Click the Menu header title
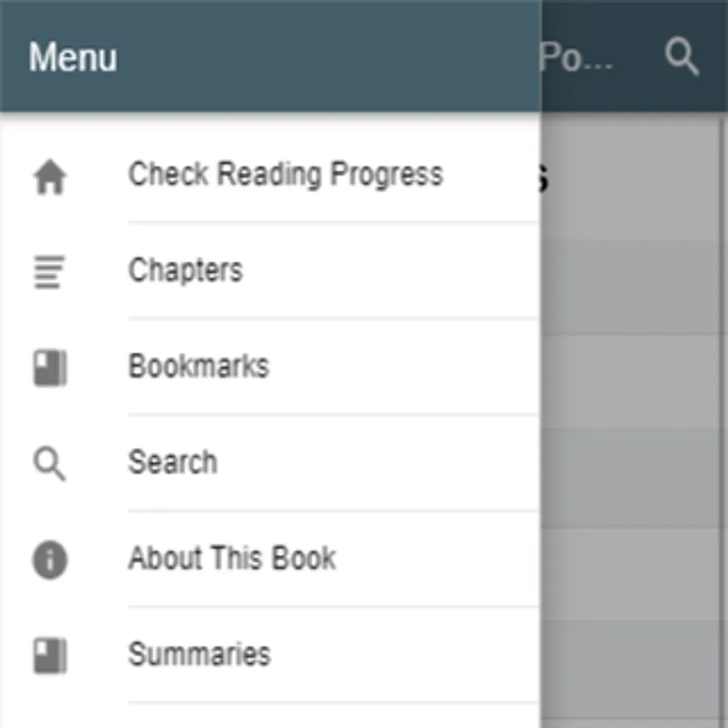Viewport: 728px width, 728px height. (x=73, y=57)
